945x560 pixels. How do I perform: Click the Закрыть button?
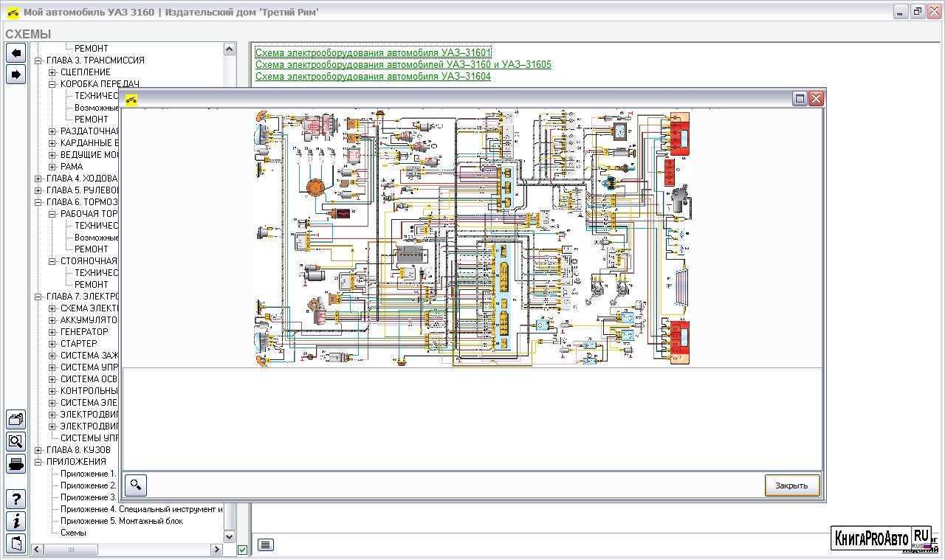point(792,485)
